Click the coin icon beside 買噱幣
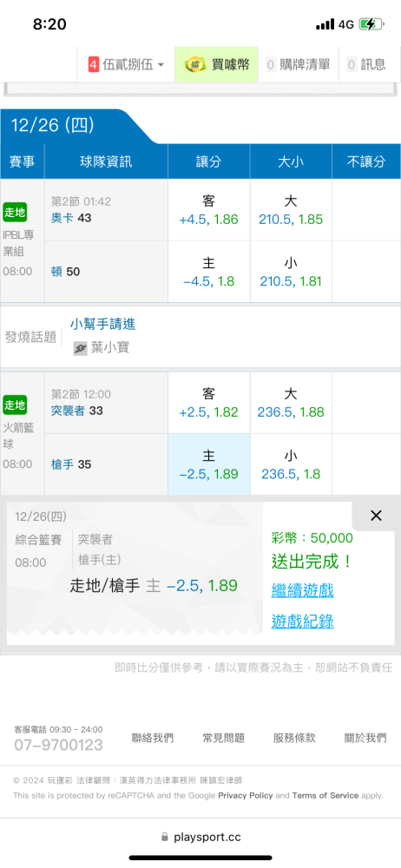Screen dimensions: 401x868 tap(195, 65)
